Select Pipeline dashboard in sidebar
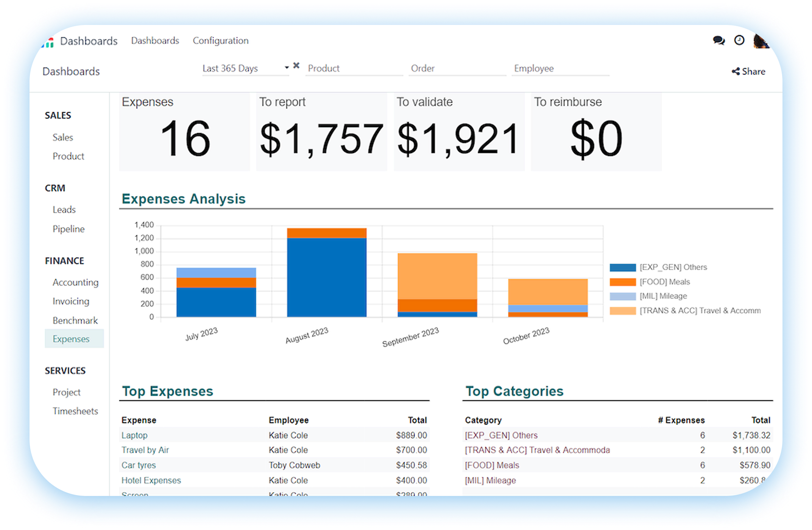The height and width of the screenshot is (530, 812). 69,229
